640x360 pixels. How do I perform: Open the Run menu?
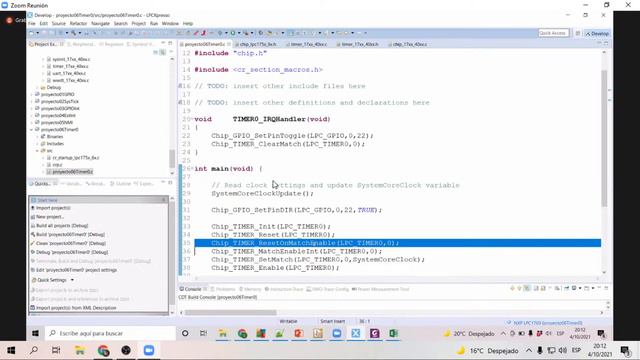(154, 24)
